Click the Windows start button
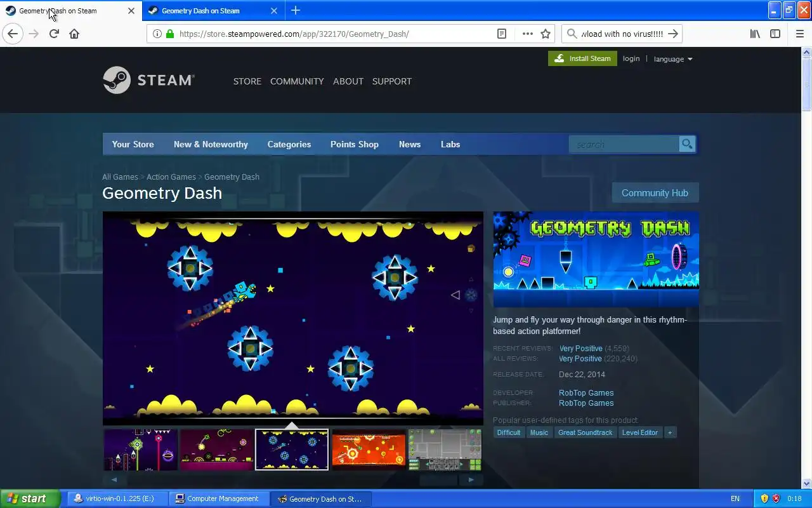Screen dimensions: 812x508 coord(30,498)
